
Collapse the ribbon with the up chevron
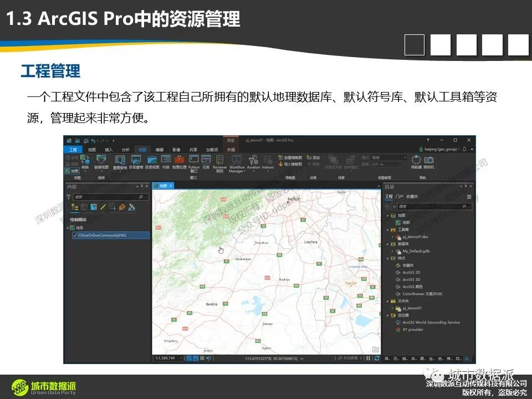[472, 149]
